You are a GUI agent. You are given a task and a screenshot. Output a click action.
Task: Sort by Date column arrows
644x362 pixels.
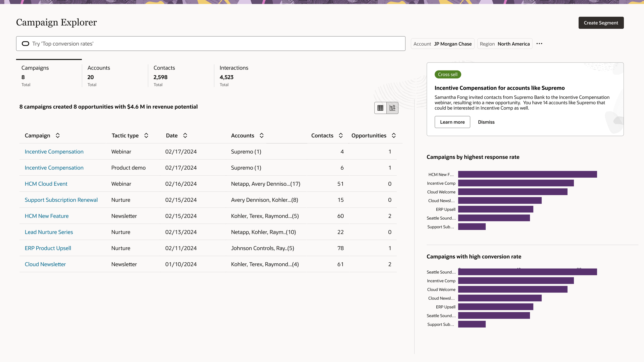point(185,135)
